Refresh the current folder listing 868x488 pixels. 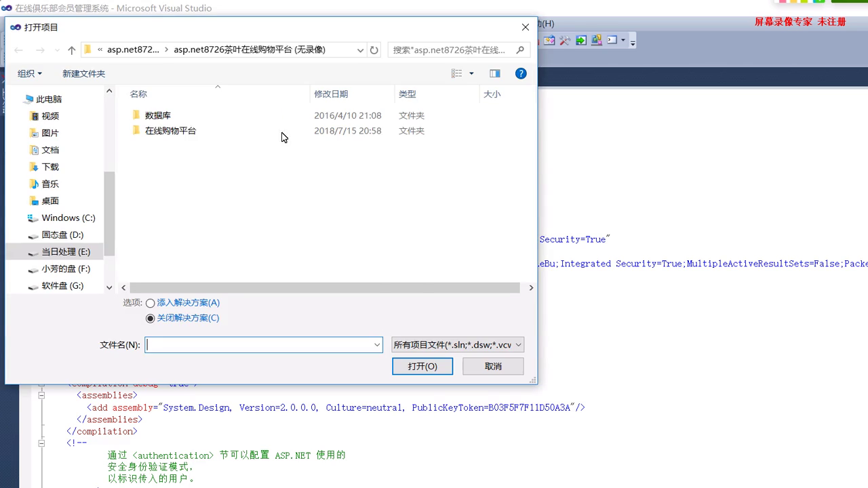click(x=374, y=50)
